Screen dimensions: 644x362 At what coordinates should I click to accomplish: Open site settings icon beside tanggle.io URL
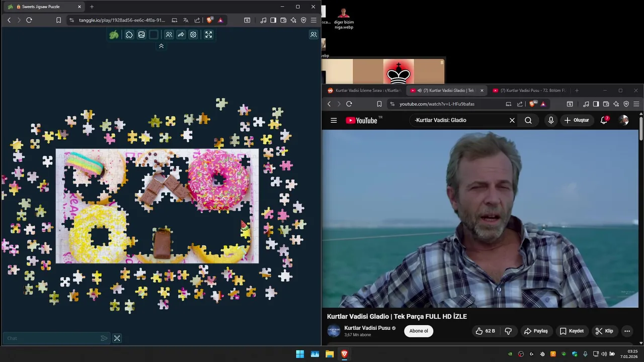pyautogui.click(x=71, y=20)
